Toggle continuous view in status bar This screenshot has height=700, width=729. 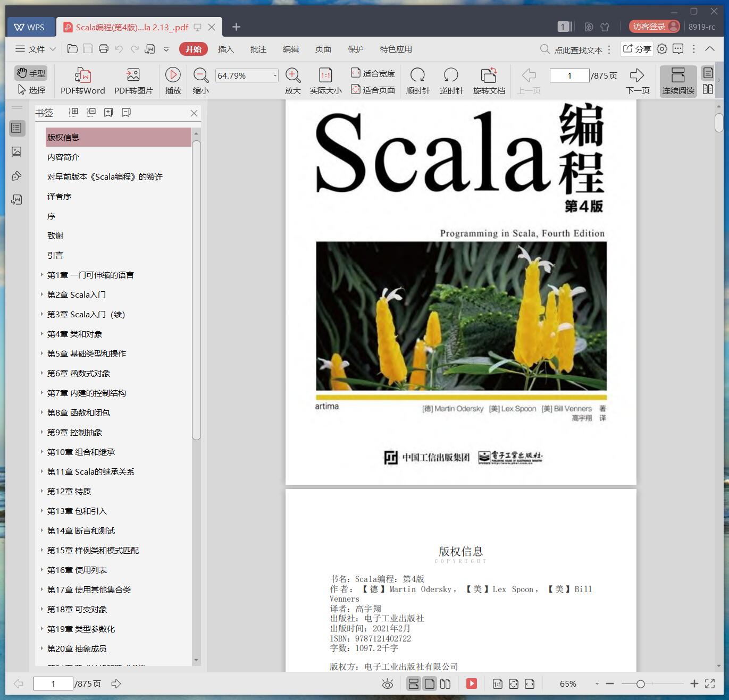coord(414,684)
